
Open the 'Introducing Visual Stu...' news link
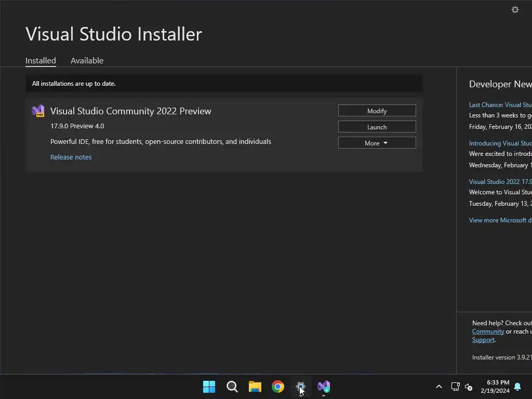click(500, 143)
